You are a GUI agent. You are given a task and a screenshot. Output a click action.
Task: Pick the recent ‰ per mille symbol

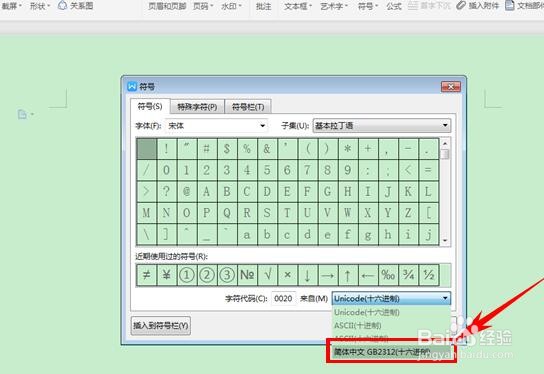[388, 275]
